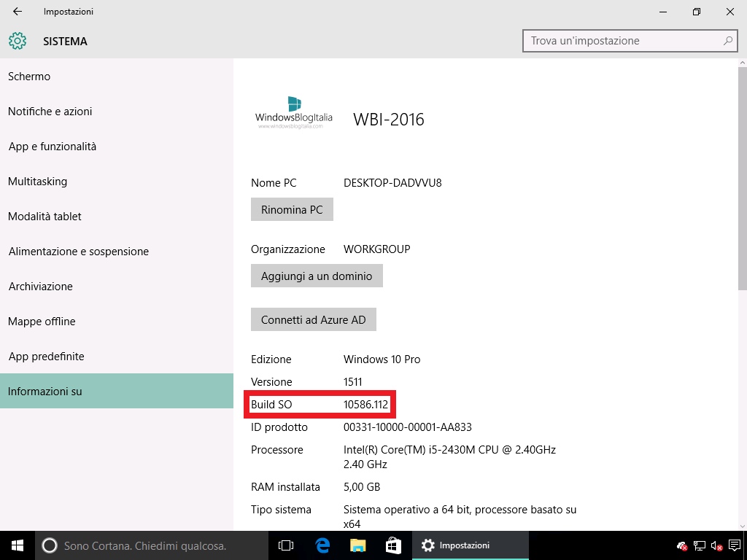The width and height of the screenshot is (747, 560).
Task: Open Task View from taskbar
Action: [286, 545]
